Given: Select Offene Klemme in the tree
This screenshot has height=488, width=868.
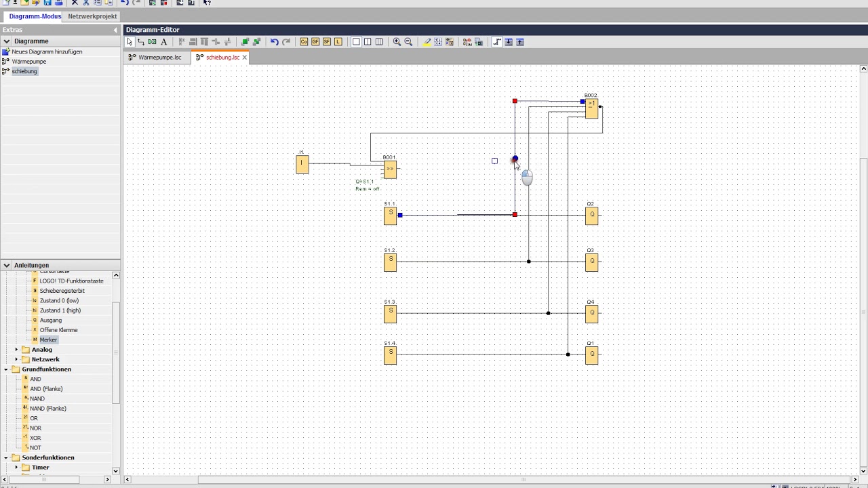Looking at the screenshot, I should point(58,330).
